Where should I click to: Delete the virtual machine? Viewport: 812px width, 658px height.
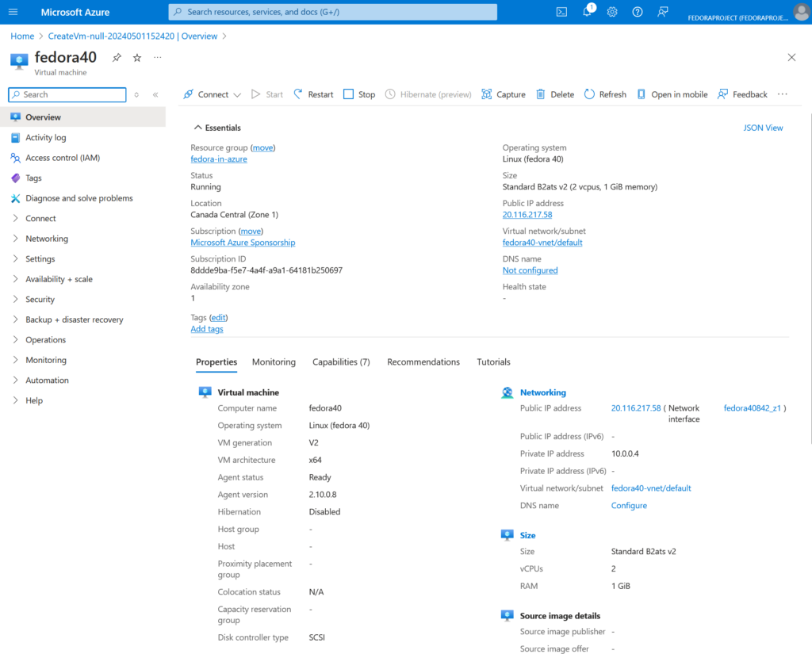coord(555,94)
